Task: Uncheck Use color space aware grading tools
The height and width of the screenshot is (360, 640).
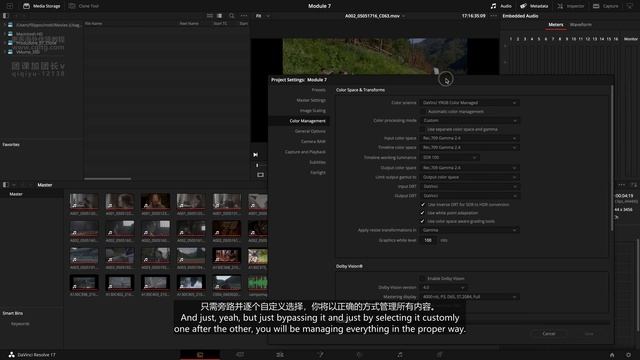Action: [x=423, y=221]
